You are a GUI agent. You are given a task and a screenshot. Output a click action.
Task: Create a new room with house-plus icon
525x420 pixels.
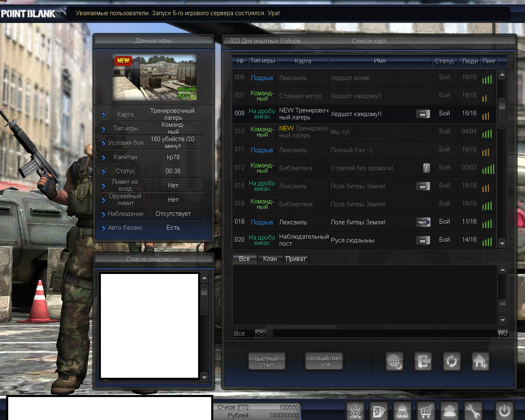480,362
